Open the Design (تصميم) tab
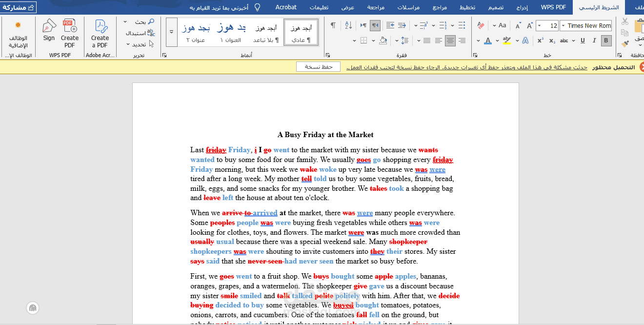 pos(496,7)
